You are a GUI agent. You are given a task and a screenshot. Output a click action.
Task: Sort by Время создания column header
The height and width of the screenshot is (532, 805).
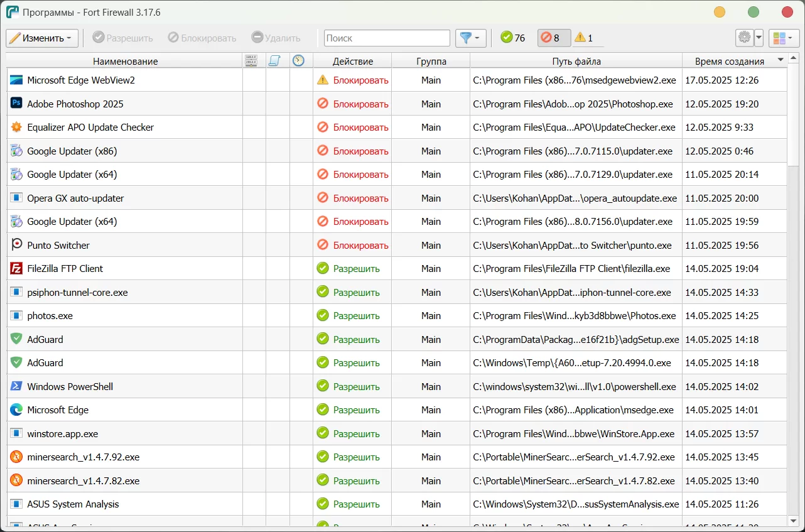pyautogui.click(x=735, y=61)
